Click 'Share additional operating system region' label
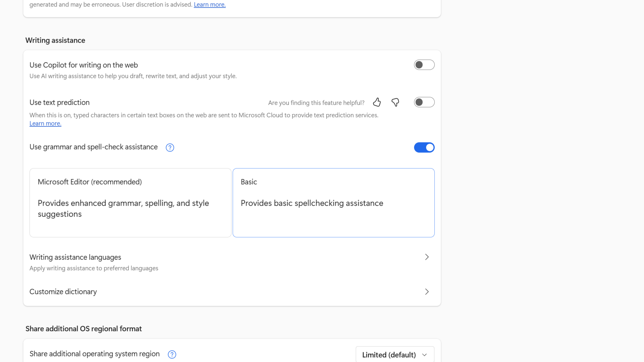The height and width of the screenshot is (362, 644). pyautogui.click(x=95, y=354)
